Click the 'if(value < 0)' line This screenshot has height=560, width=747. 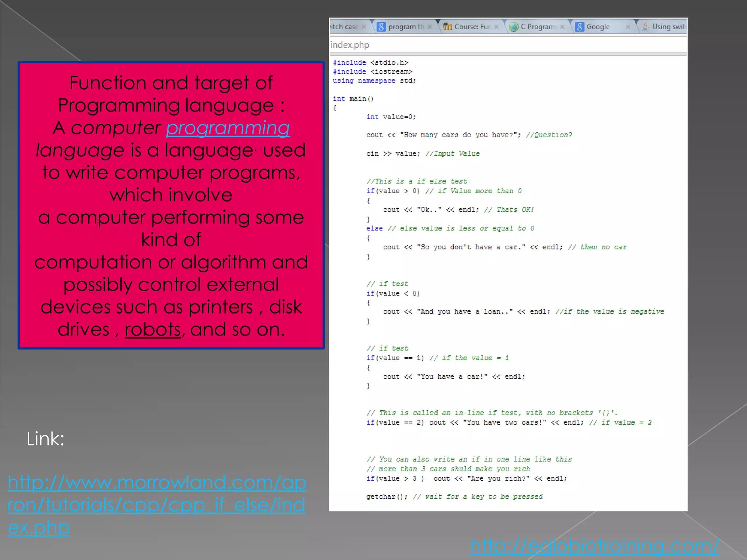point(393,293)
